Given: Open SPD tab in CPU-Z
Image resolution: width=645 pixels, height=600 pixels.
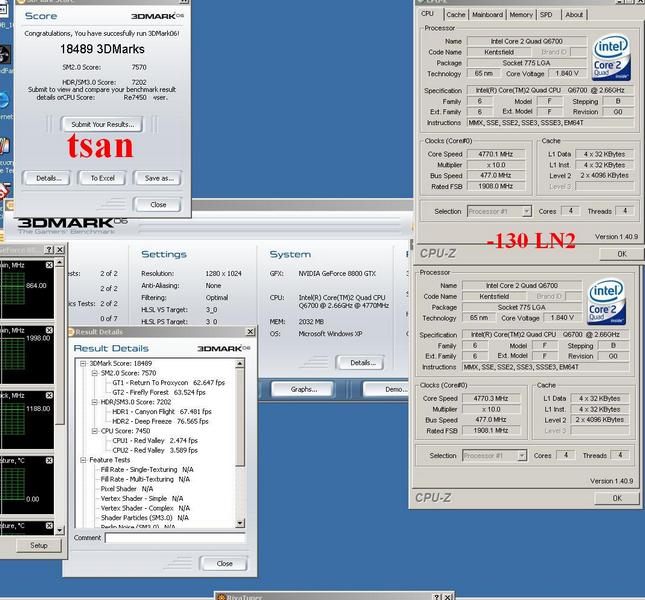Looking at the screenshot, I should tap(546, 14).
